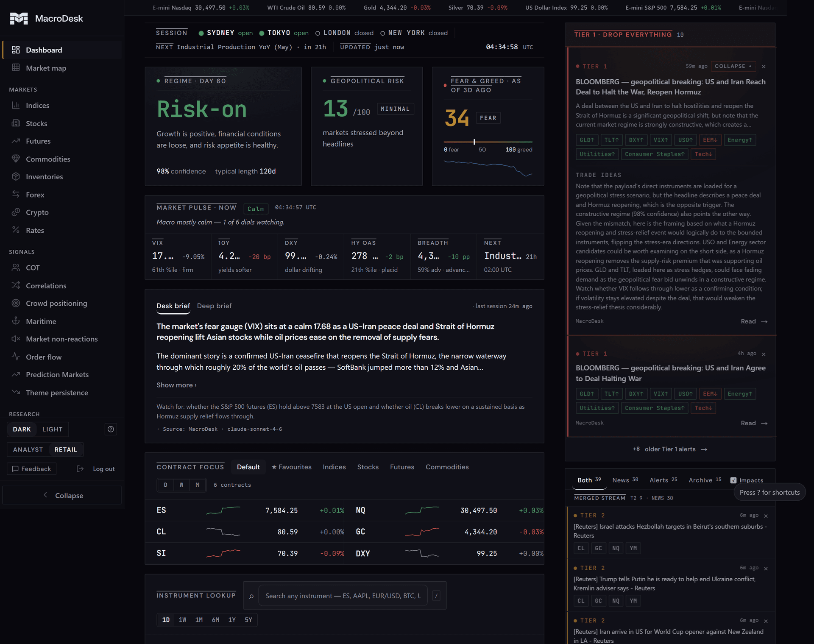Image resolution: width=814 pixels, height=644 pixels.
Task: Read the US and Iran Reach Deal alert
Action: (x=754, y=321)
